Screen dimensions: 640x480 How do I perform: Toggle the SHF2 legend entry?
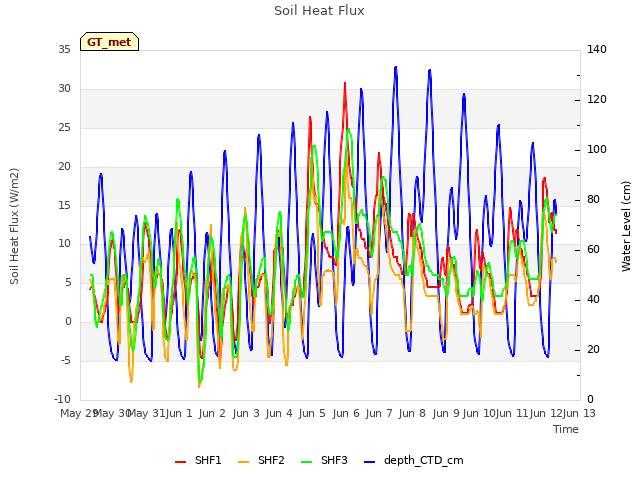coord(261,460)
